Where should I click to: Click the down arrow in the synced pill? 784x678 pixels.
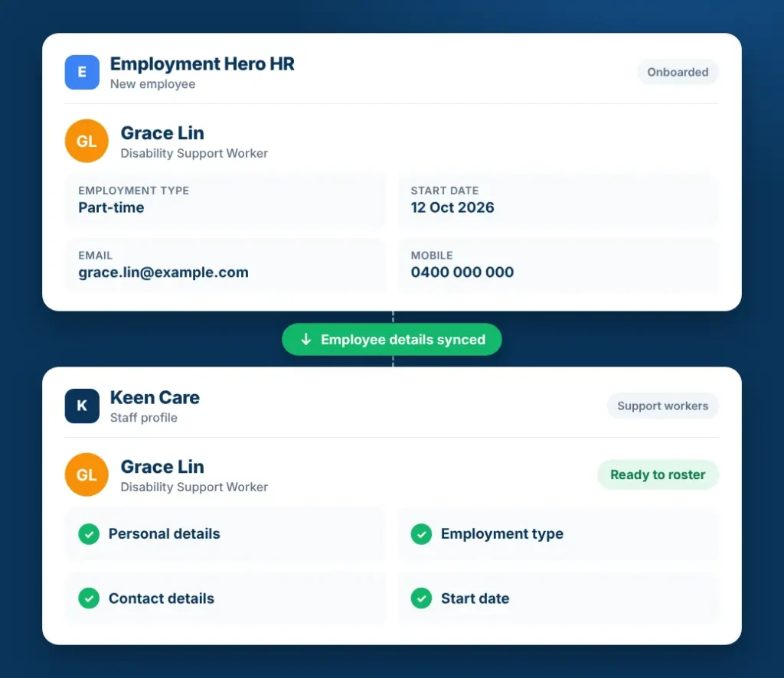pos(306,340)
